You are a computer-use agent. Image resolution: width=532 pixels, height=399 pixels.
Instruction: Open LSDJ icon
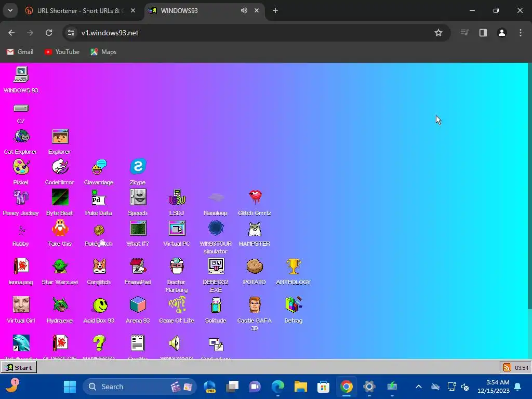click(x=177, y=198)
